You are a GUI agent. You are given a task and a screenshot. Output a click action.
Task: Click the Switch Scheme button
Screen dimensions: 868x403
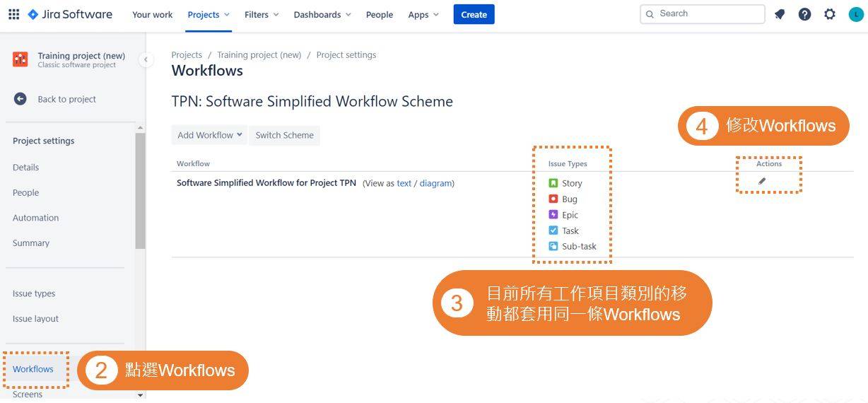pyautogui.click(x=285, y=135)
